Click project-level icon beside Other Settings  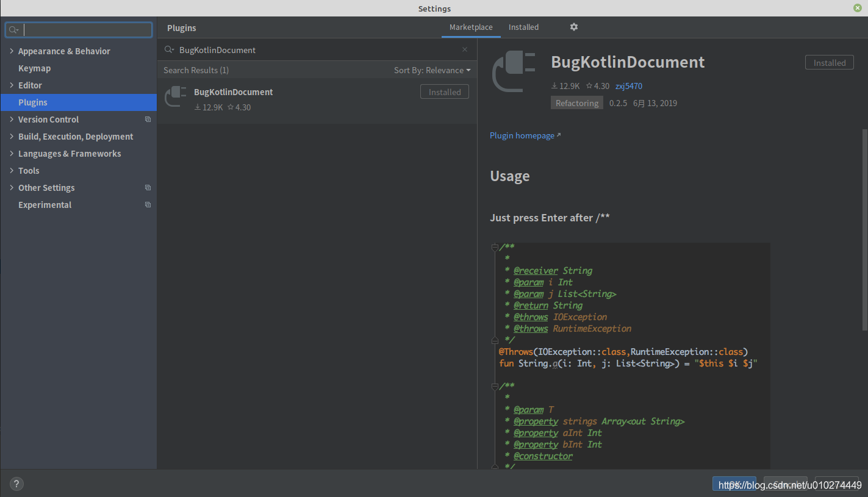148,188
